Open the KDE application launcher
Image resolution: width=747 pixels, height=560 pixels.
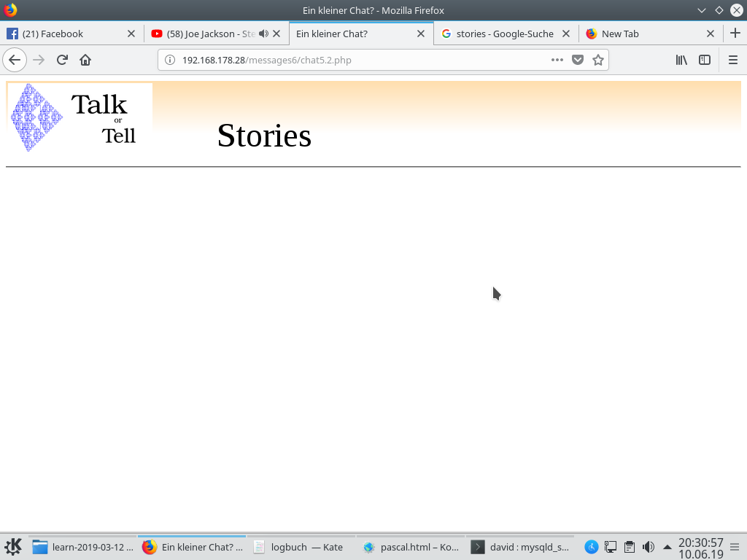click(15, 546)
